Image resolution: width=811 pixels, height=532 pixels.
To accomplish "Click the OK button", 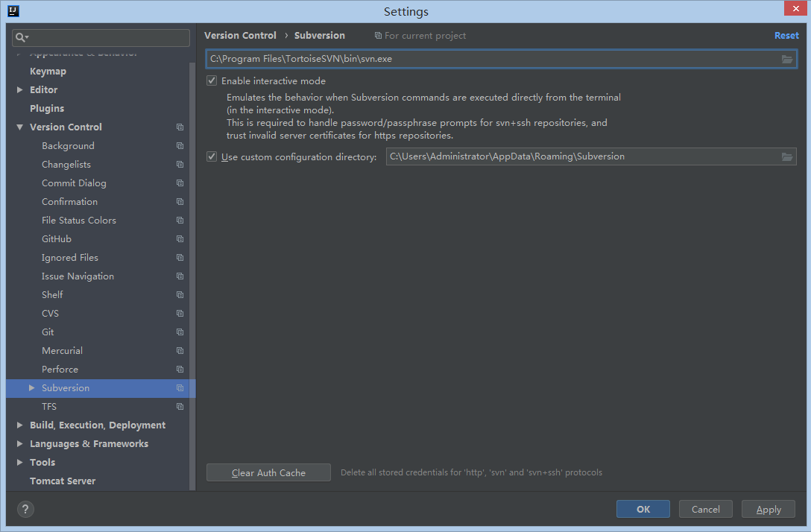I will point(643,509).
